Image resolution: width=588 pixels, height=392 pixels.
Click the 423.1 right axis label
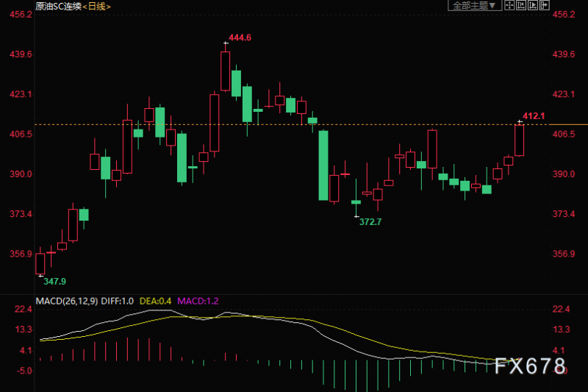tap(564, 94)
